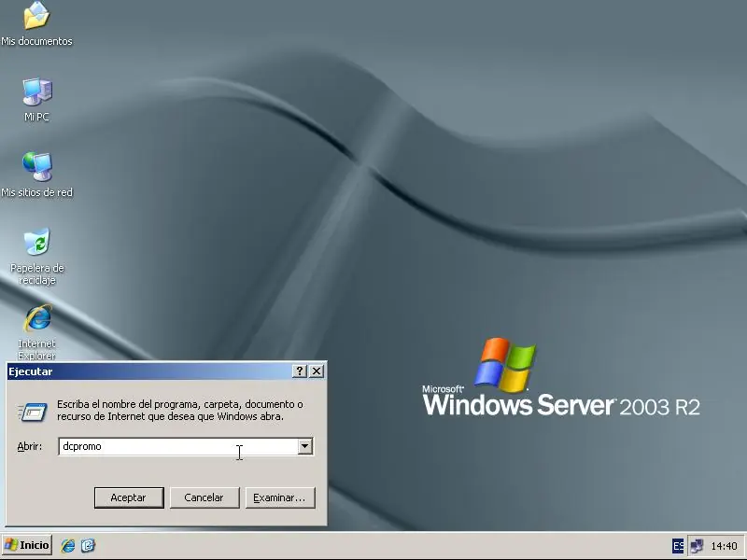Image resolution: width=747 pixels, height=560 pixels.
Task: Click the Aceptar button
Action: (x=129, y=497)
